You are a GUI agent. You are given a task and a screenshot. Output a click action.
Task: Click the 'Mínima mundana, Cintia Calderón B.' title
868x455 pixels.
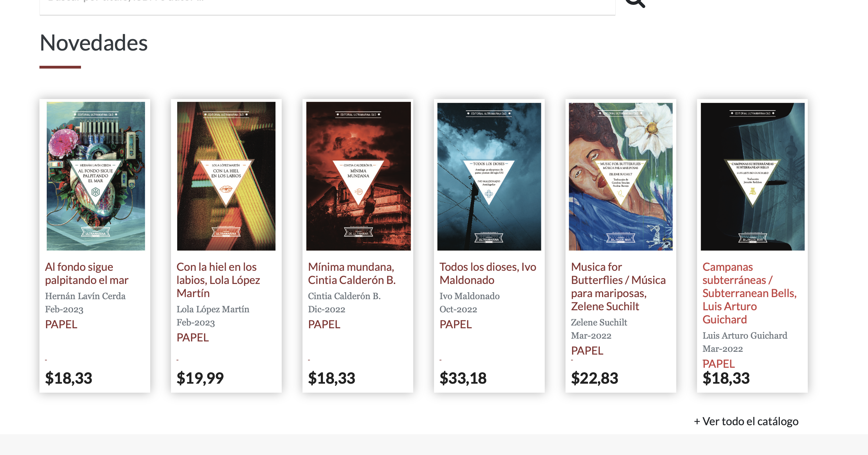352,274
